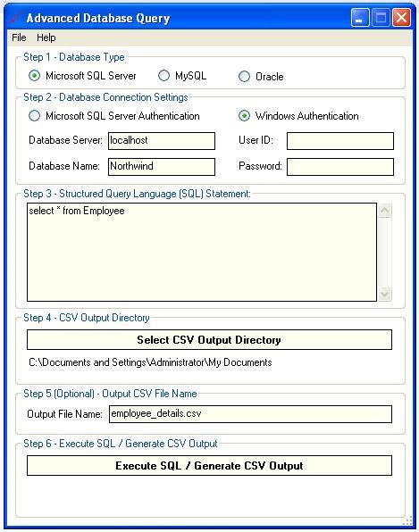
Task: Click the SQL box scroll up arrow
Action: click(x=385, y=211)
